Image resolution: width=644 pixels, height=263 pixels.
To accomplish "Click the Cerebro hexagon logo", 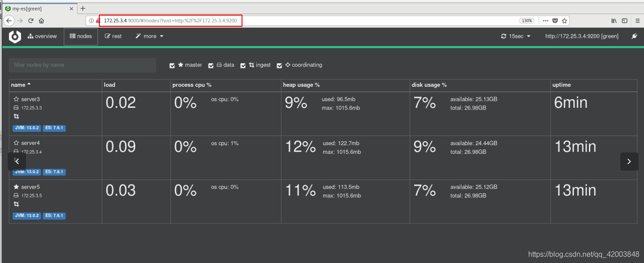I will pos(15,36).
